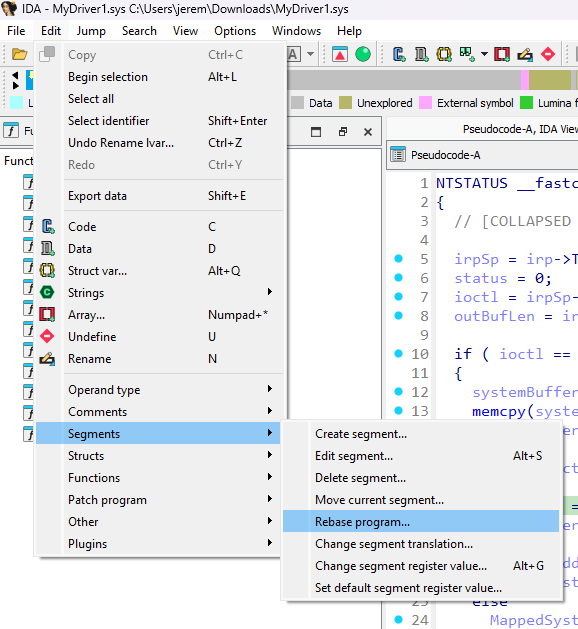
Task: Click the string literal toolbar icon
Action: [467, 54]
